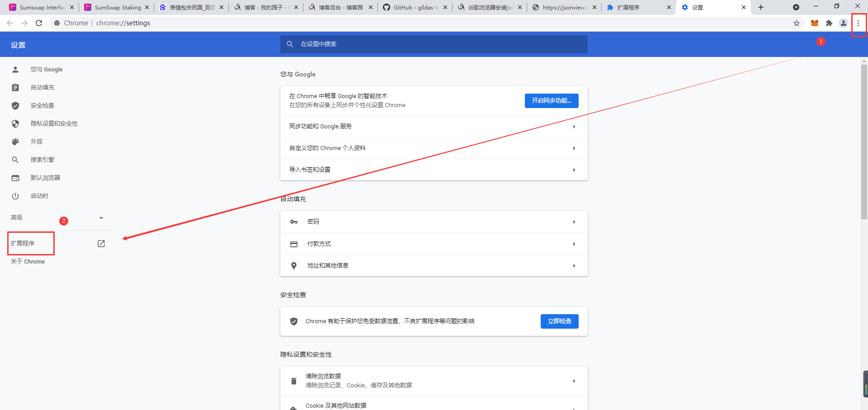Click the 隐私设置和安全性 shield icon in sidebar
The width and height of the screenshot is (868, 410).
(15, 123)
